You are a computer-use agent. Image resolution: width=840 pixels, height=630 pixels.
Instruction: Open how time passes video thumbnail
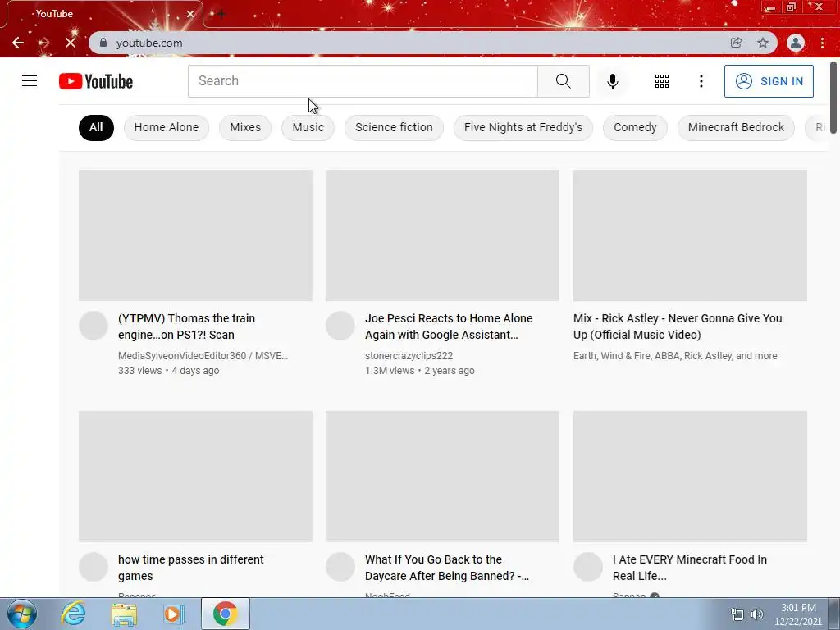tap(195, 477)
